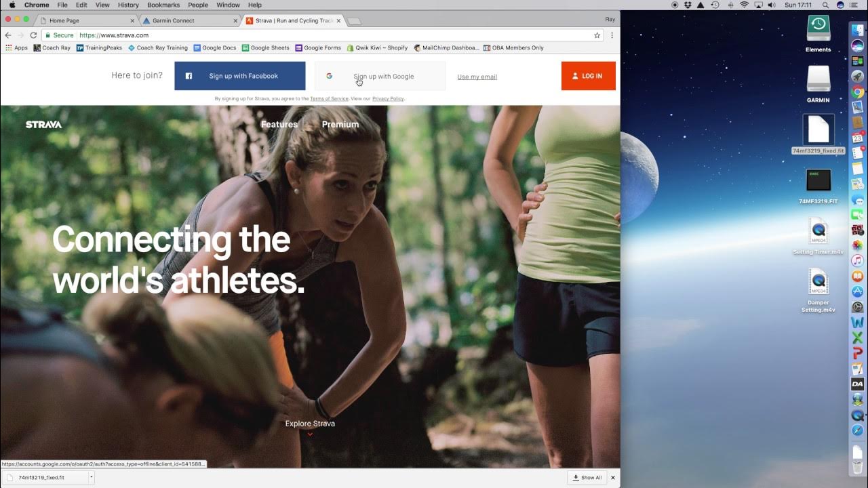Expand Explore Strava chevron
Viewport: 868px width, 488px height.
310,434
